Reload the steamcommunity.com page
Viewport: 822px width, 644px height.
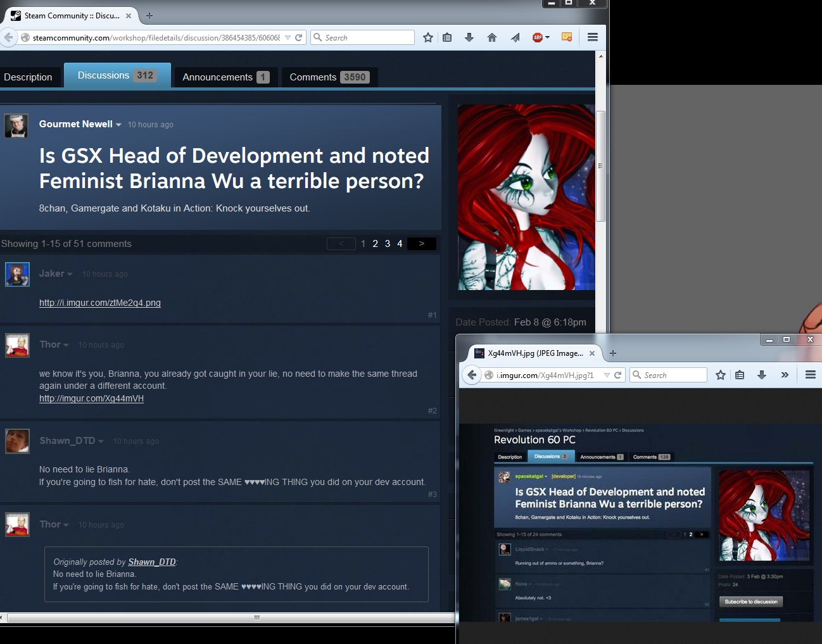click(x=299, y=37)
